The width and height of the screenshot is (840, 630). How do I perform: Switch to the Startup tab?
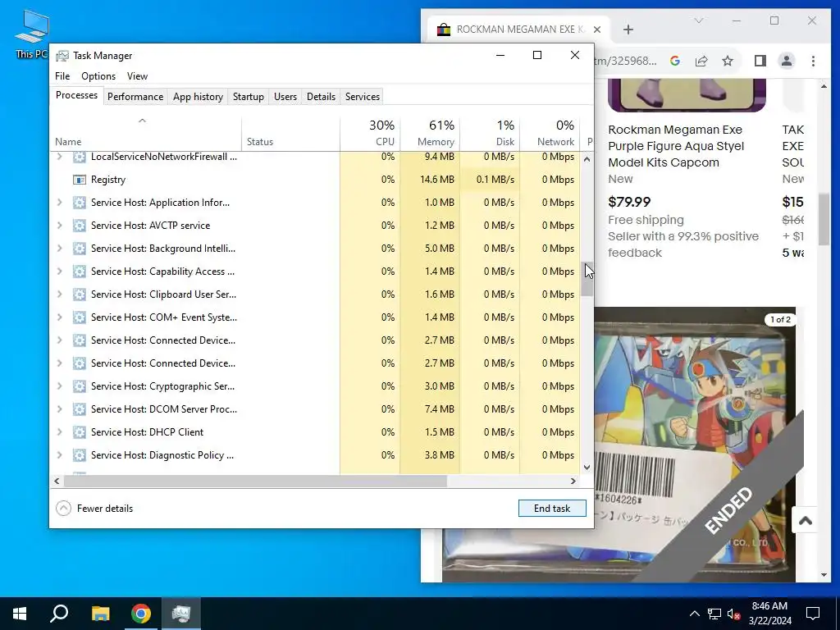(248, 97)
